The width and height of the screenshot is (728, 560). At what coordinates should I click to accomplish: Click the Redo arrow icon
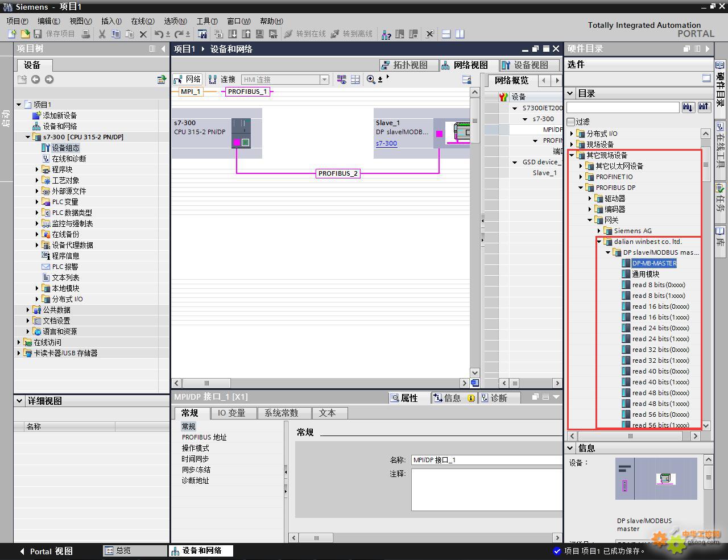[x=179, y=34]
